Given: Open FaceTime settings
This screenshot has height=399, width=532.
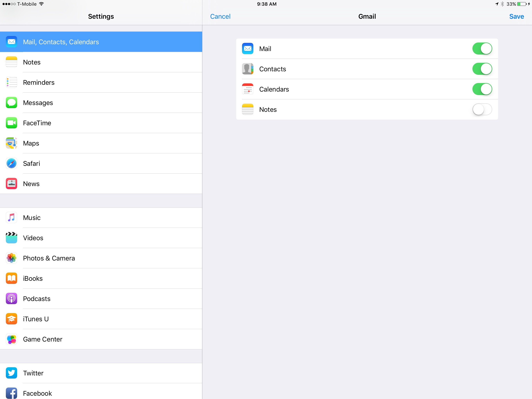Looking at the screenshot, I should click(x=101, y=123).
